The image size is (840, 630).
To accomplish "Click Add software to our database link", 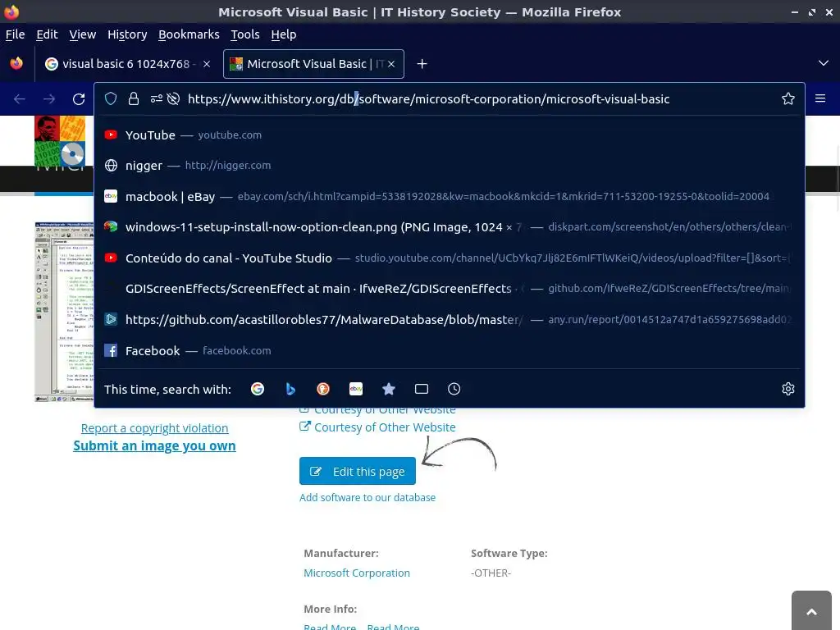I will tap(367, 498).
